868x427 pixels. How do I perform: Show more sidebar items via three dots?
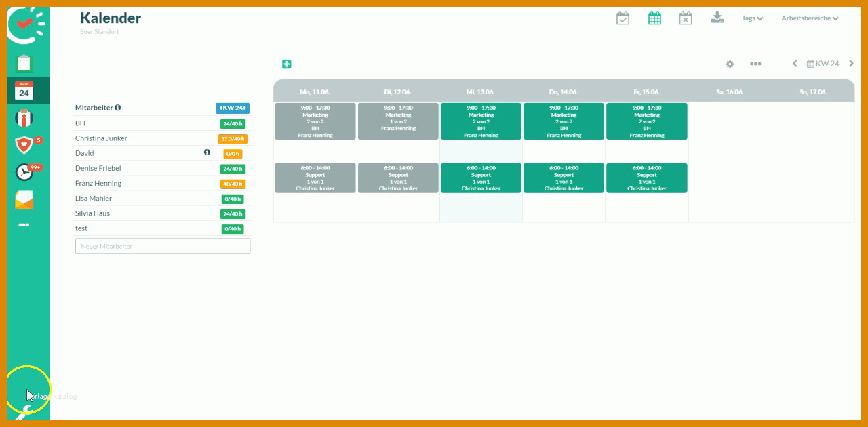point(24,224)
